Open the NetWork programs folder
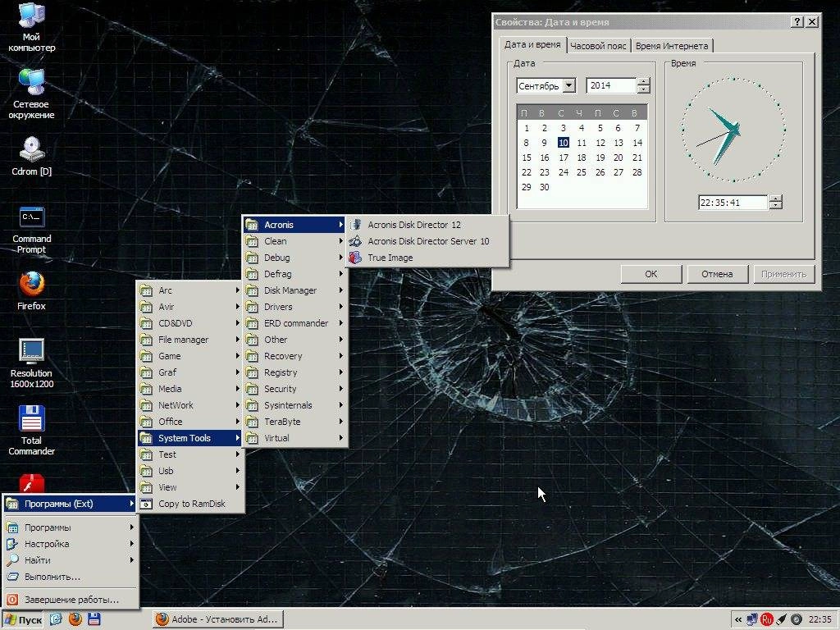Image resolution: width=840 pixels, height=630 pixels. (x=189, y=405)
